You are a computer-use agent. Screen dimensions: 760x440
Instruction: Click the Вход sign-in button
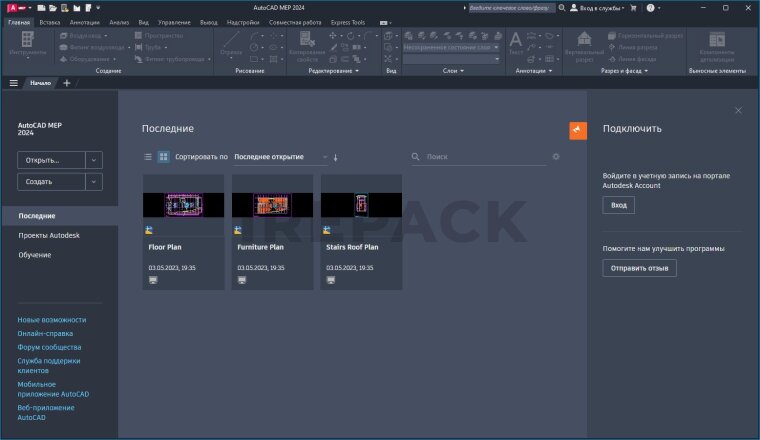[618, 205]
